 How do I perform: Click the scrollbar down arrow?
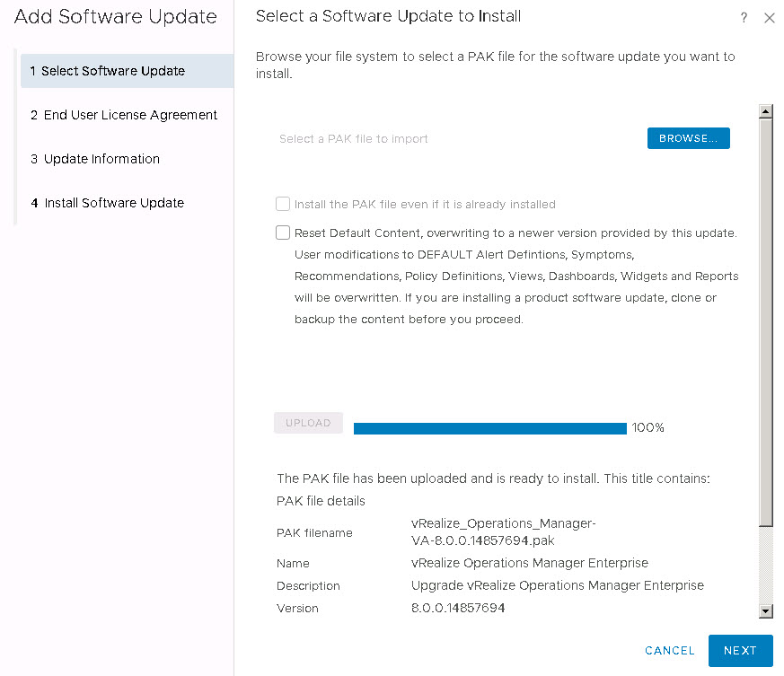pos(766,610)
